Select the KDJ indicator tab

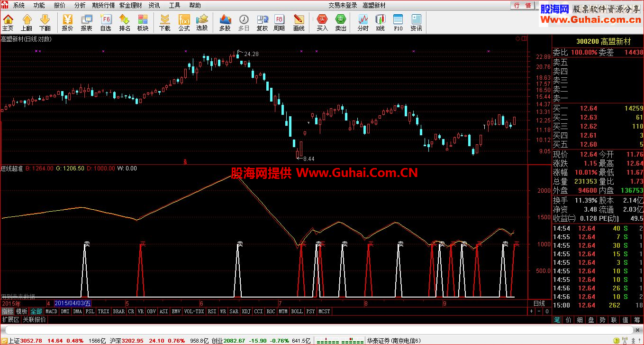[246, 311]
